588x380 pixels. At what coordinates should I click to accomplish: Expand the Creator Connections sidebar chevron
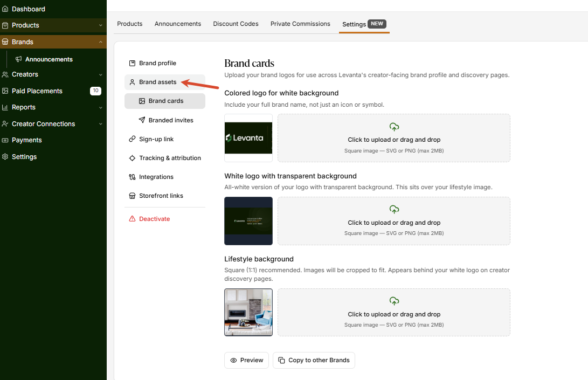point(100,124)
